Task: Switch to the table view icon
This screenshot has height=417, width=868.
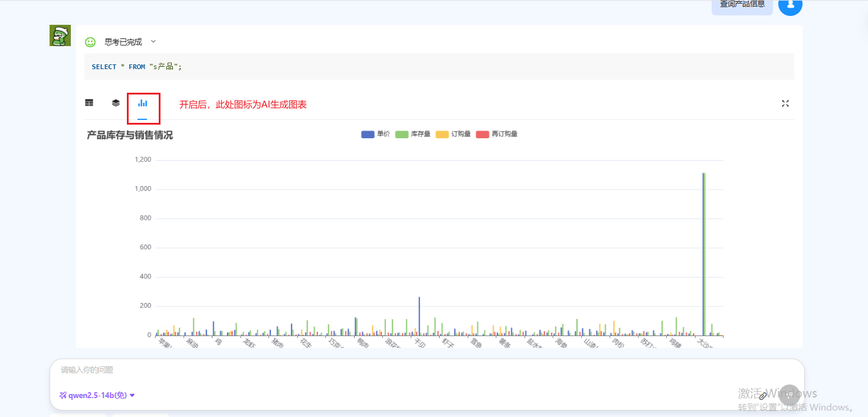Action: 89,103
